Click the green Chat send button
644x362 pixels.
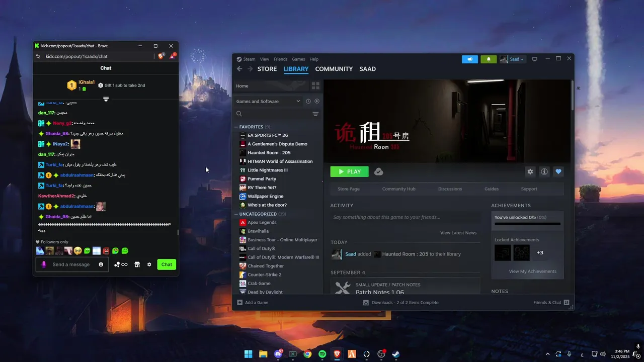coord(167,264)
